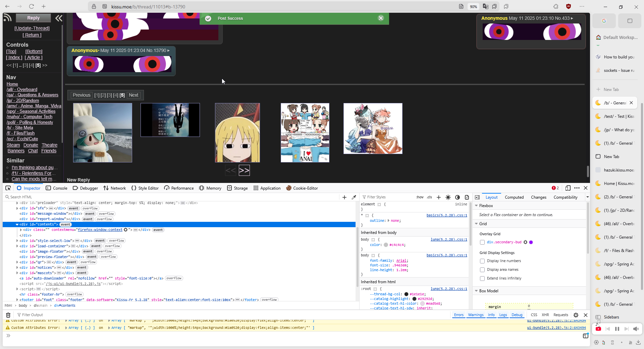644x349 pixels.
Task: Toggle dark color scheme simulation icon
Action: (457, 197)
